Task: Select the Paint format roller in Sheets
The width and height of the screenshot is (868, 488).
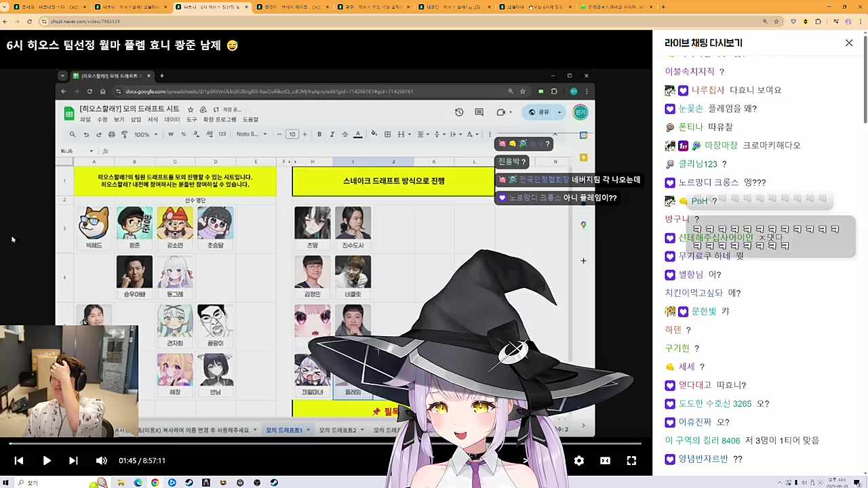Action: [124, 134]
